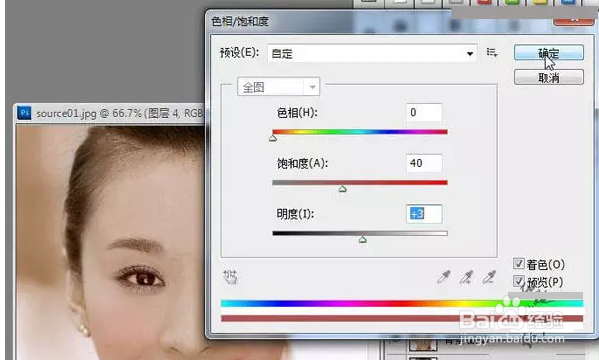Screen dimensions: 599x360
Task: Cancel with the 取消 button
Action: [549, 78]
